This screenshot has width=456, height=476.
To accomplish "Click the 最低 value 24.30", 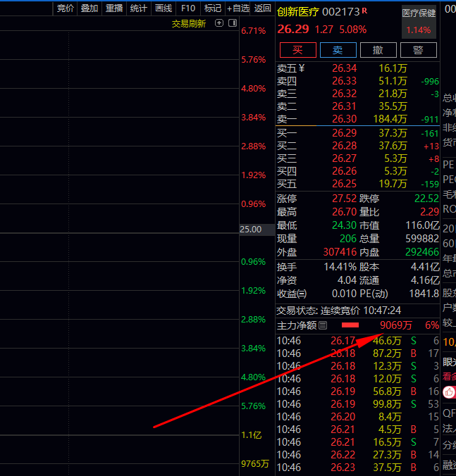I will click(x=344, y=225).
